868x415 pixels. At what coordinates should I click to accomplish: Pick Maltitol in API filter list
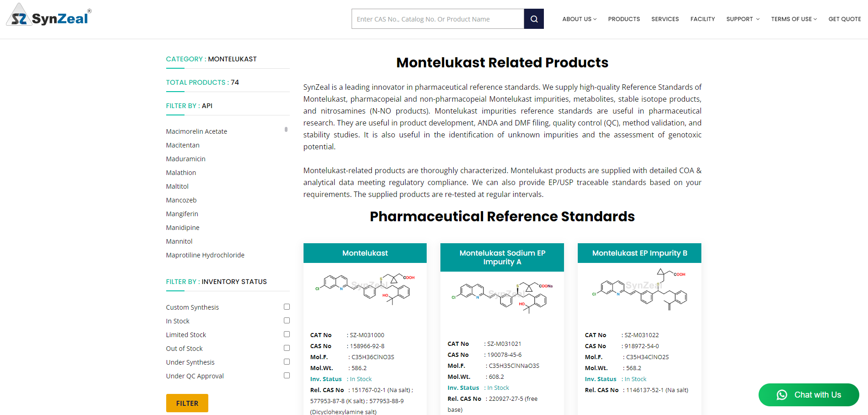tap(177, 186)
